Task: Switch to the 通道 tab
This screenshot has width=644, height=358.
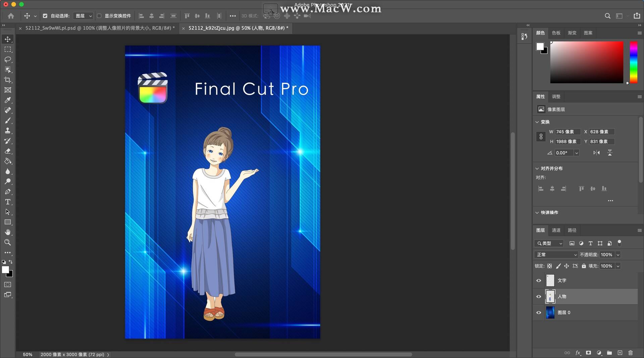Action: point(556,230)
